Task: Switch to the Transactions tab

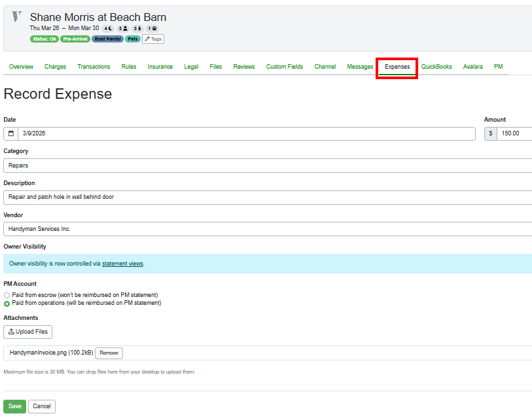Action: [x=94, y=66]
